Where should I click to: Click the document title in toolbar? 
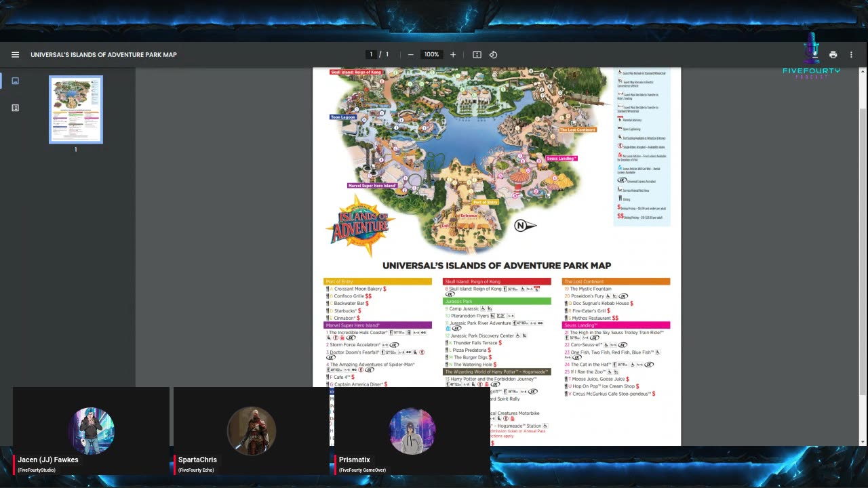coord(104,55)
